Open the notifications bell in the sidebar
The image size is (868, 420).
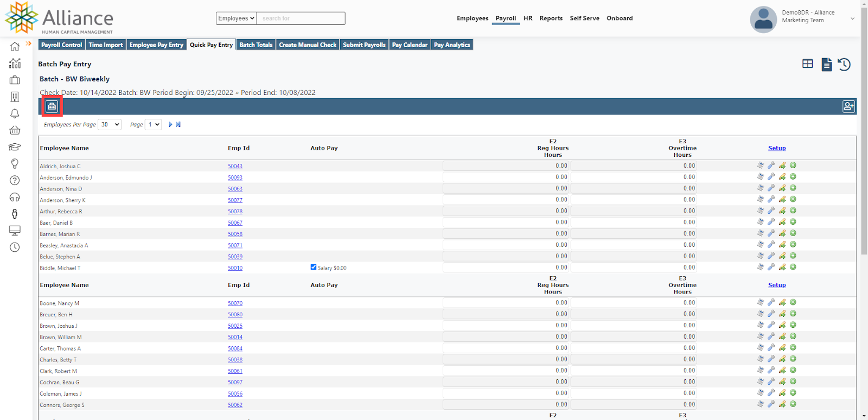point(15,113)
